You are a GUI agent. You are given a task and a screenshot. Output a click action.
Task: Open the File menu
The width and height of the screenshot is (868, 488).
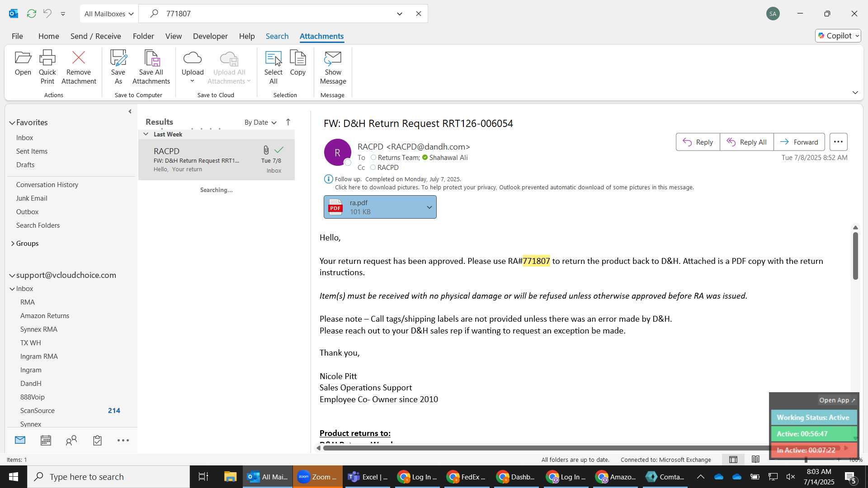17,36
